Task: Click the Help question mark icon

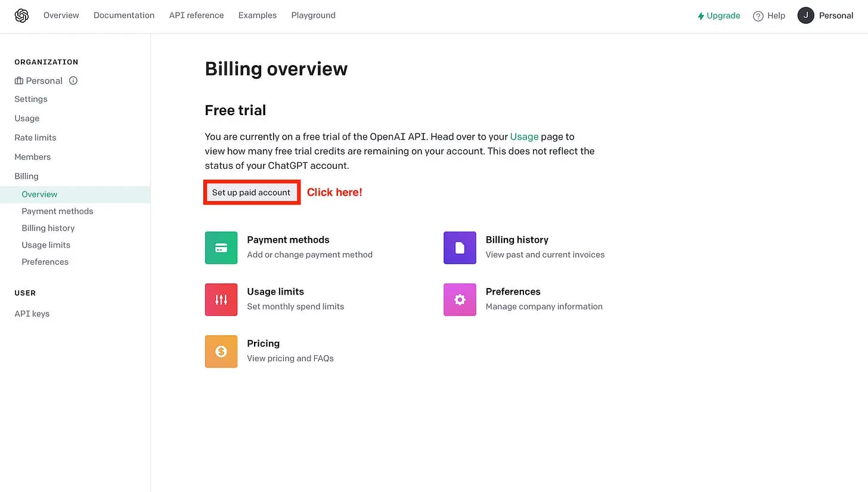Action: pyautogui.click(x=758, y=16)
